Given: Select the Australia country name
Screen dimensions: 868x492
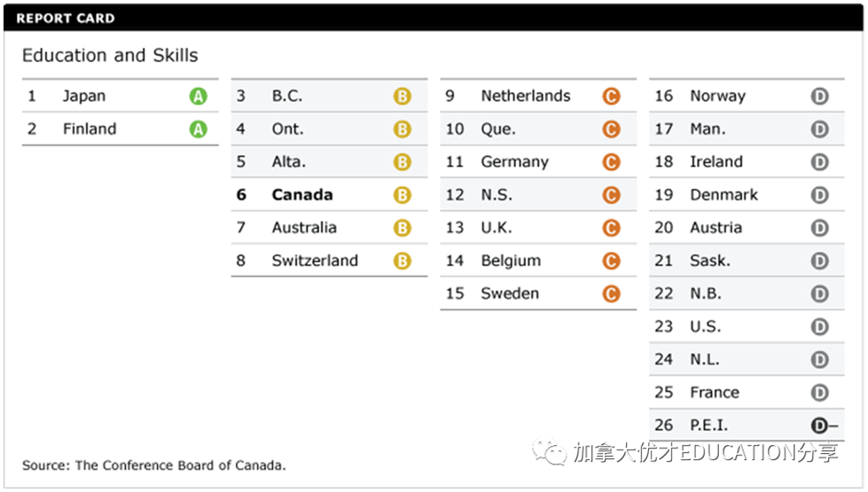Looking at the screenshot, I should (304, 228).
